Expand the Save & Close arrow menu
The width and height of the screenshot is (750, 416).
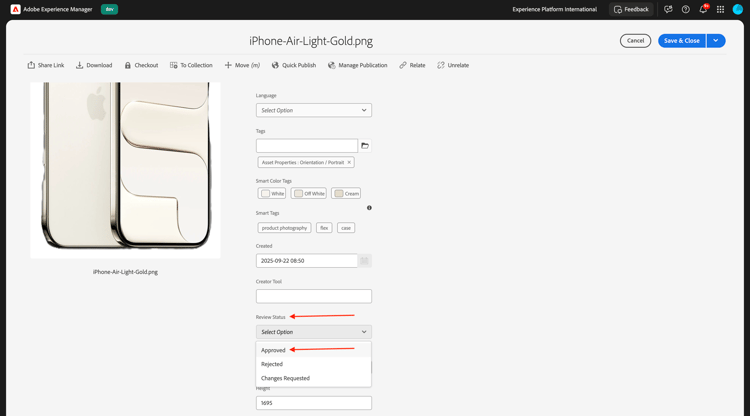click(716, 41)
